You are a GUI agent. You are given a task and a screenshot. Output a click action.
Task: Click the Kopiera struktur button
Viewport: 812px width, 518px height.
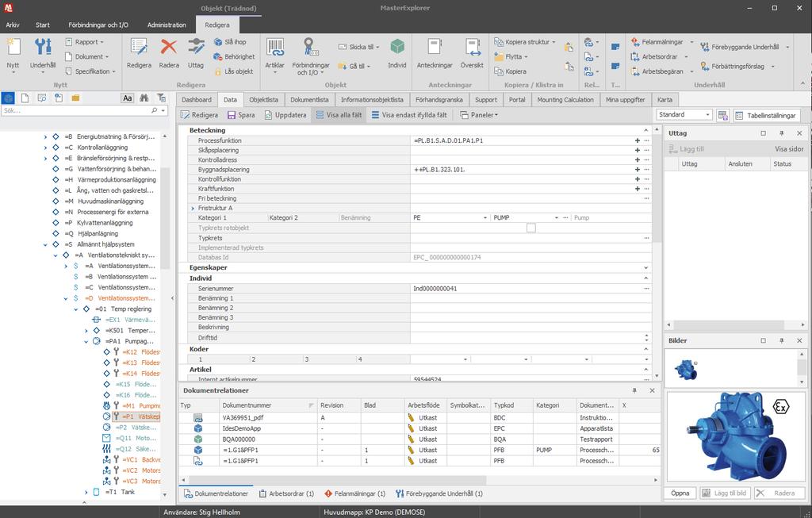pos(525,42)
